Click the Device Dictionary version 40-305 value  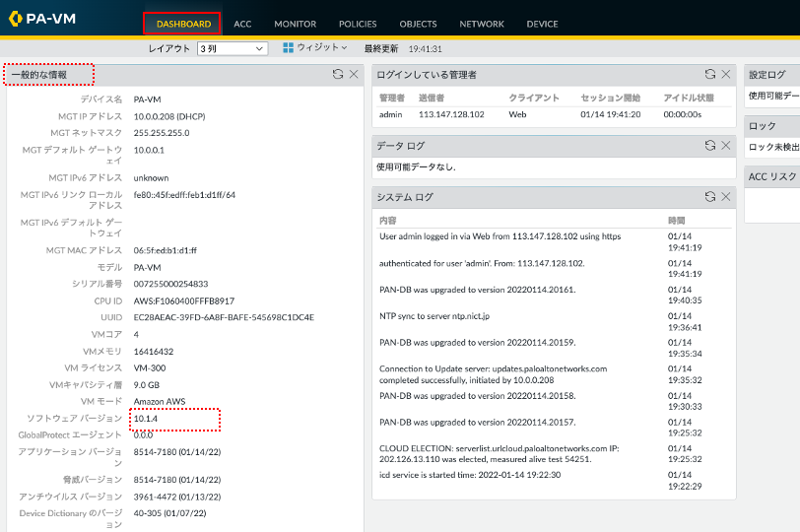point(169,513)
